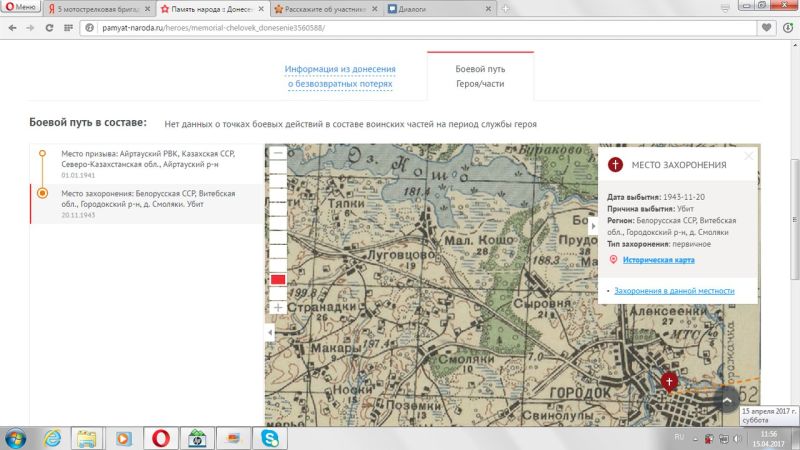Open the Opera Меню button
Screen dimensions: 800x450
pos(20,7)
